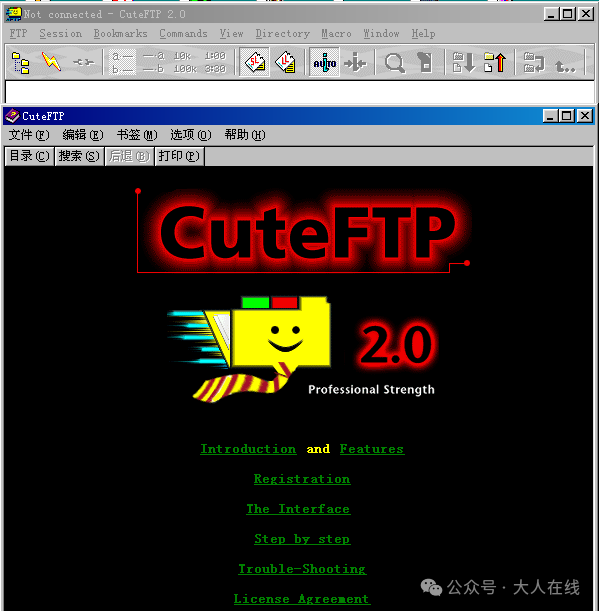599x611 pixels.
Task: Open the 帮助(H) menu
Action: click(245, 135)
